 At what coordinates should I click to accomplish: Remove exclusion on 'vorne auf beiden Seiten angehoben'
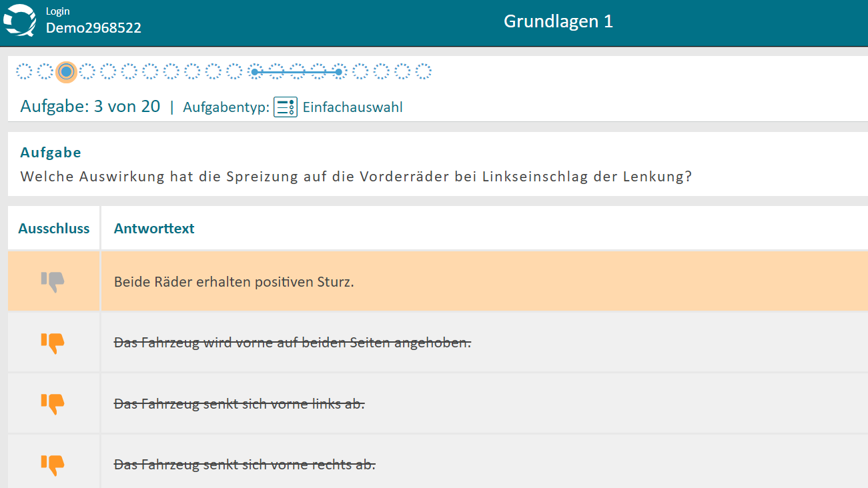tap(53, 343)
